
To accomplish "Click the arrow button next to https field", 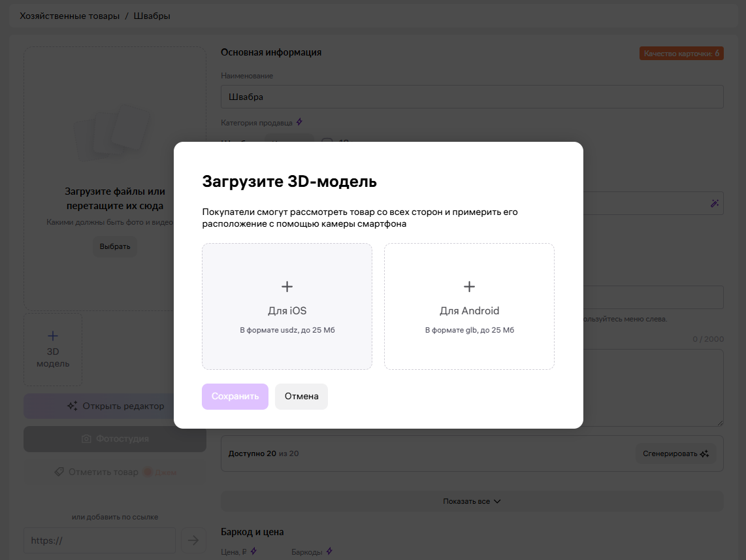I will (x=193, y=540).
